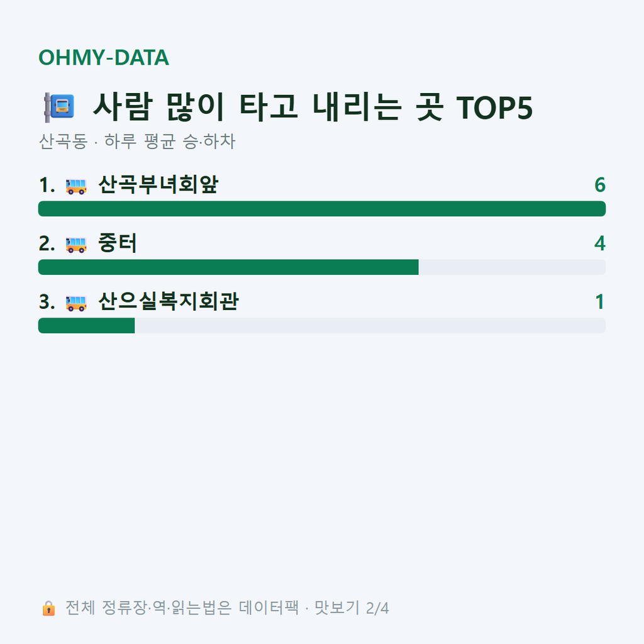Click the lock icon in the footer
Screen dimensions: 644x644
[48, 608]
